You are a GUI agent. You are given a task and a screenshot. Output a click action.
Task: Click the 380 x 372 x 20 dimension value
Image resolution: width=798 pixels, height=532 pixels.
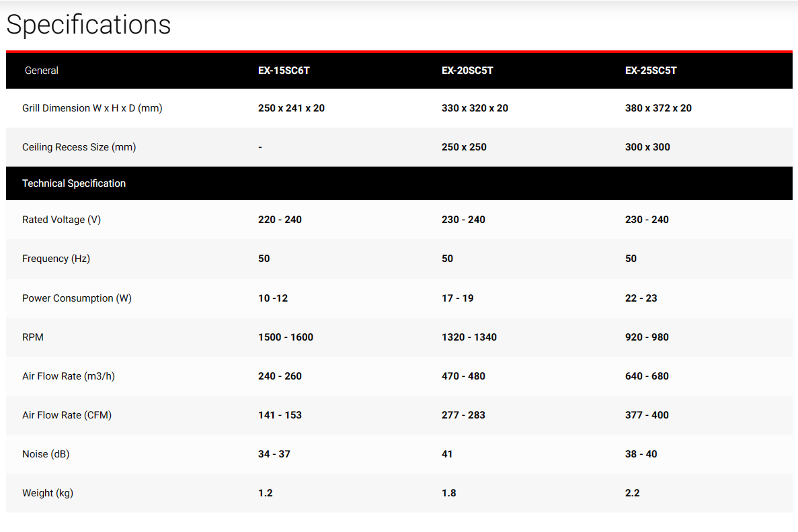point(658,108)
